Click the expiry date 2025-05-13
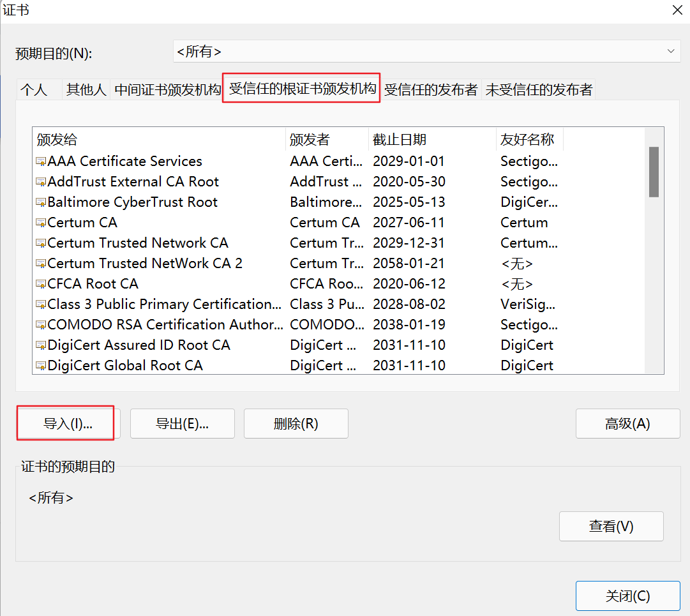The image size is (690, 616). tap(409, 202)
